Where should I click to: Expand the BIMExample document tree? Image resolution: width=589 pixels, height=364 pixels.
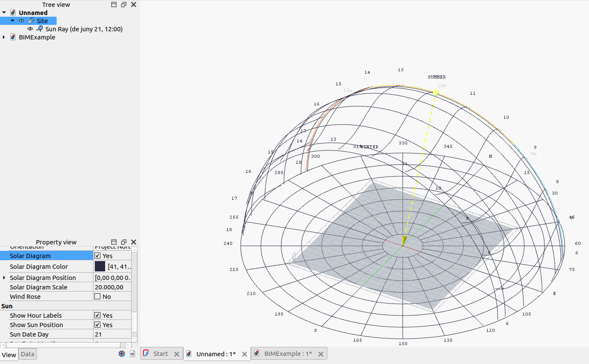tap(4, 37)
